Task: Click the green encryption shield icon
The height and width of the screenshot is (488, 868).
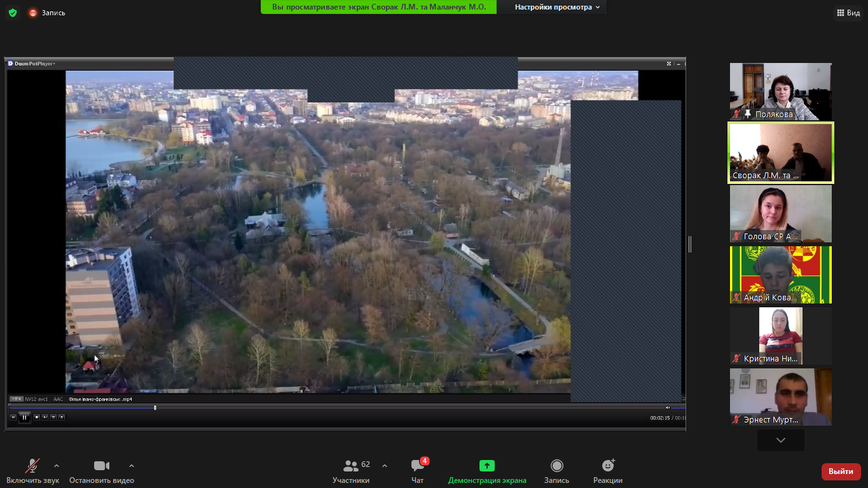Action: pos(13,13)
